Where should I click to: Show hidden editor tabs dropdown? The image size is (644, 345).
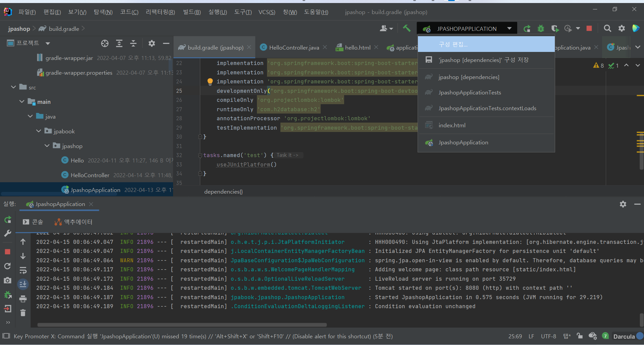[x=638, y=47]
